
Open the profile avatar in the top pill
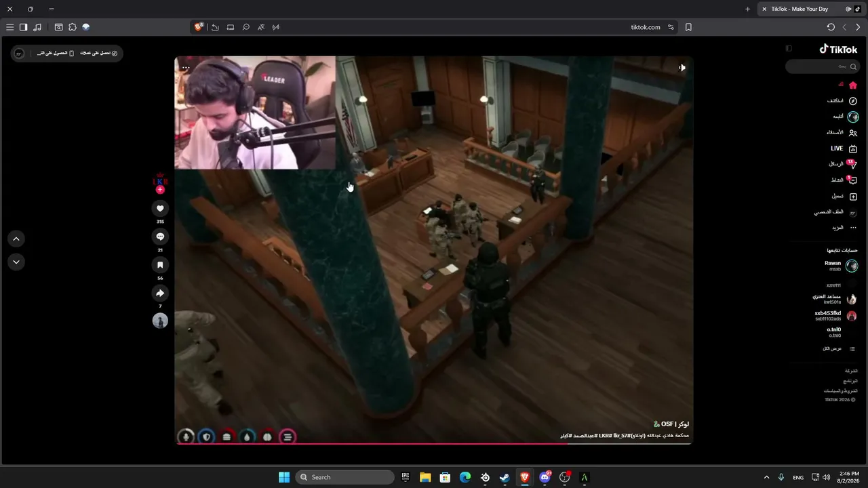(x=19, y=53)
